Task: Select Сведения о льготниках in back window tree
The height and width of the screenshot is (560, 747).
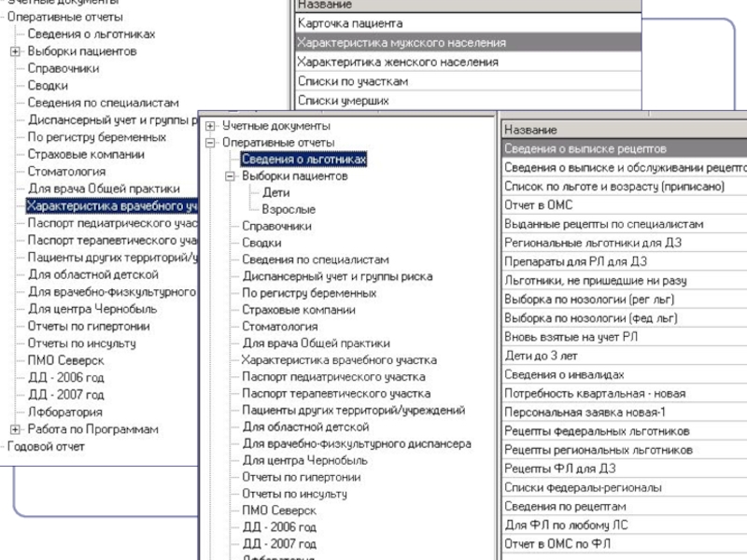Action: click(92, 35)
